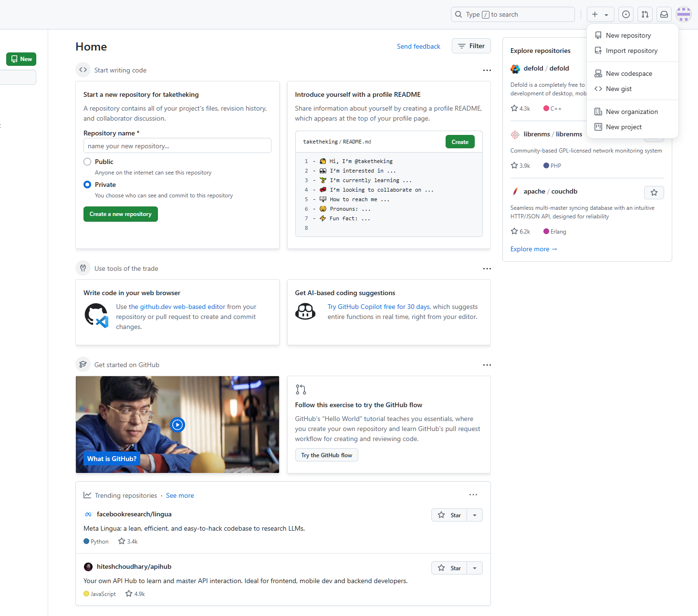
Task: Click the code brackets icon beside Start writing code
Action: click(83, 70)
